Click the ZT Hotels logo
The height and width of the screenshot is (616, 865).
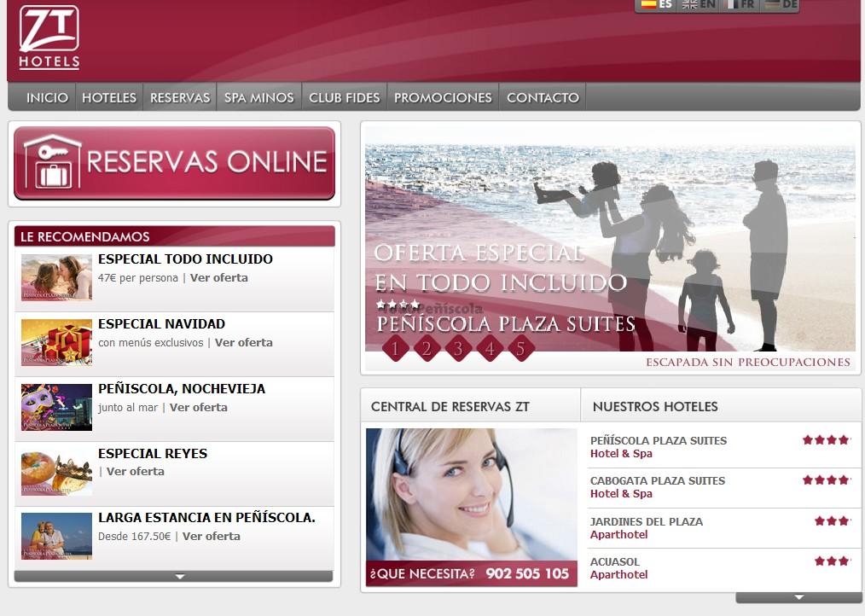click(x=49, y=37)
